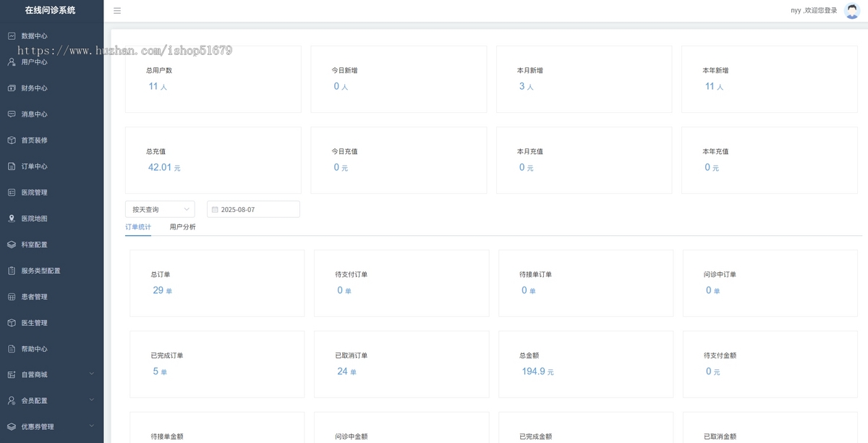Click the 总充值 42.01 value
Viewport: 868px width, 443px height.
coord(164,167)
